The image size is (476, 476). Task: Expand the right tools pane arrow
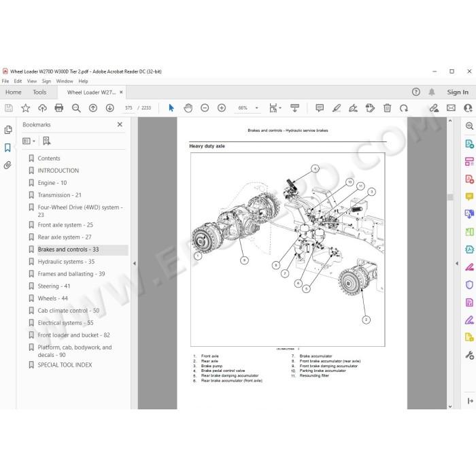[456, 264]
